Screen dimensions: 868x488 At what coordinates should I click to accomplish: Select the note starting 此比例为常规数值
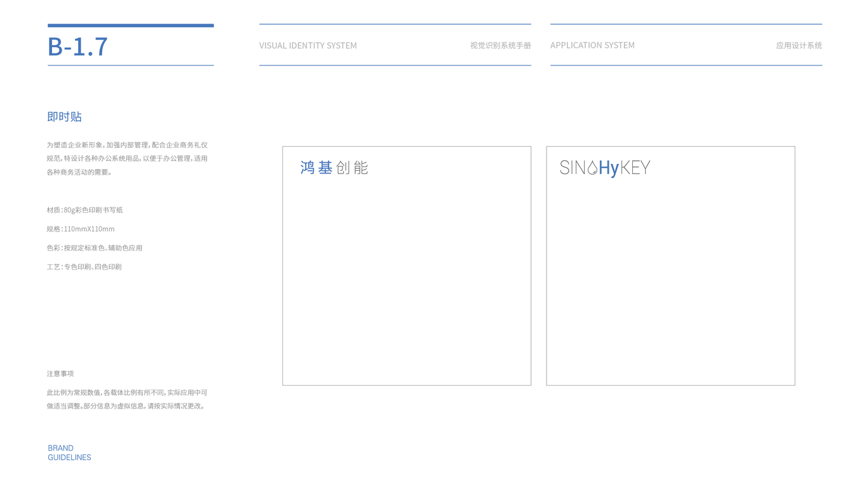click(127, 399)
